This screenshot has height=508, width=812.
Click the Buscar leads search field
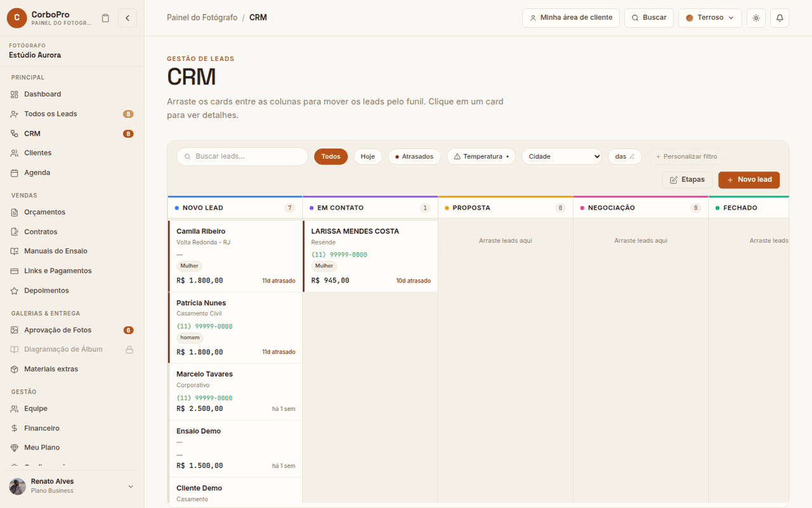(242, 156)
